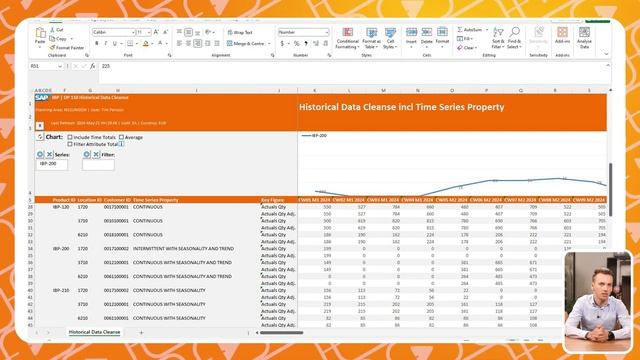Screen dimensions: 640x360
Task: Open the font size dropdown
Action: coord(149,32)
